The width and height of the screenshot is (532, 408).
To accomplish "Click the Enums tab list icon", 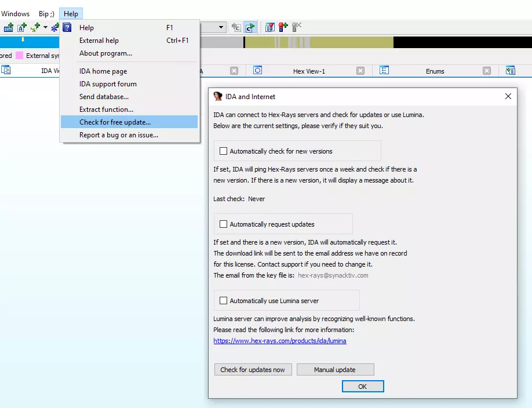I will pyautogui.click(x=384, y=70).
